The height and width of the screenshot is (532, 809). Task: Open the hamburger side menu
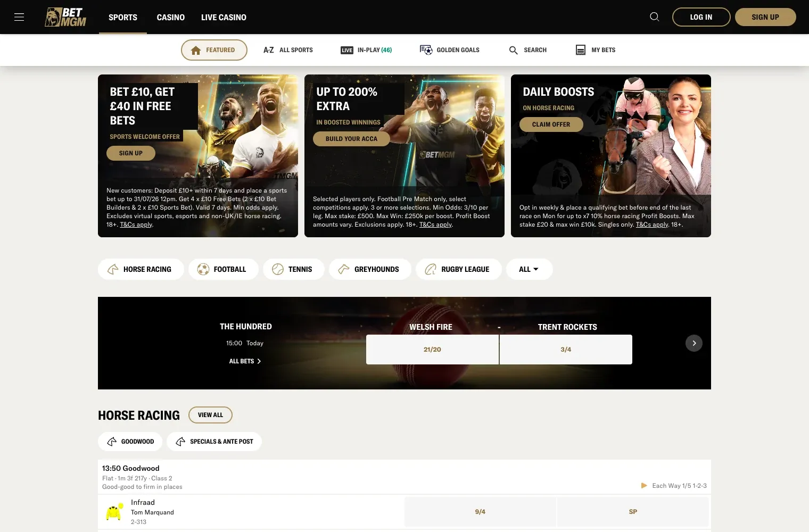pos(19,17)
